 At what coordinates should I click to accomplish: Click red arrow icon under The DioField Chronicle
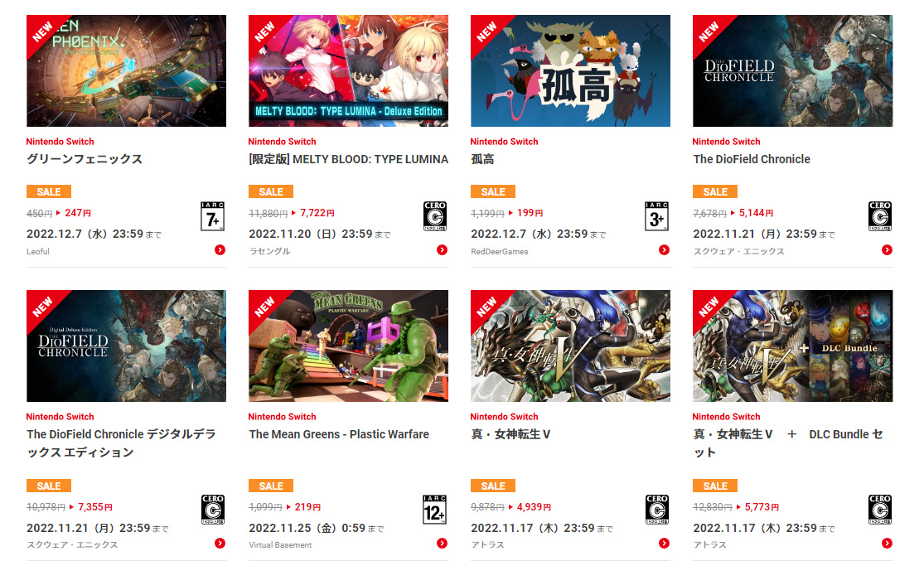coord(887,250)
